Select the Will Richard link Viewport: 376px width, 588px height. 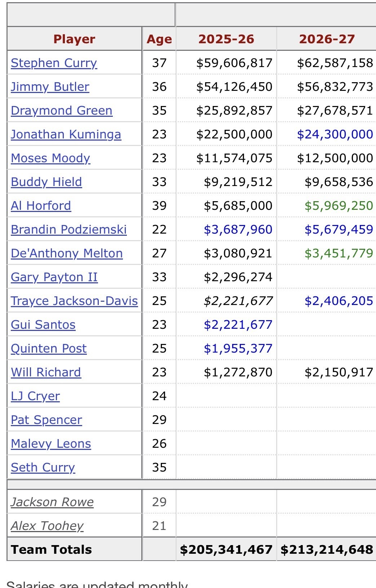pos(46,372)
